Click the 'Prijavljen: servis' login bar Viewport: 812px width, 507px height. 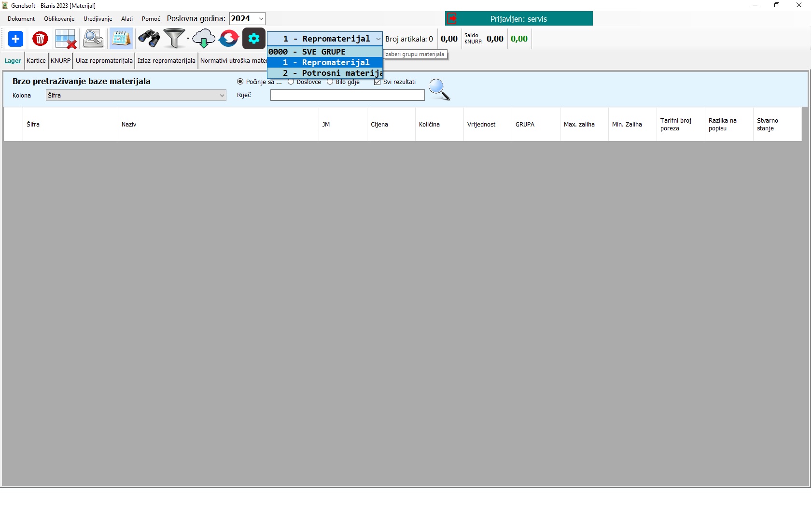point(519,19)
